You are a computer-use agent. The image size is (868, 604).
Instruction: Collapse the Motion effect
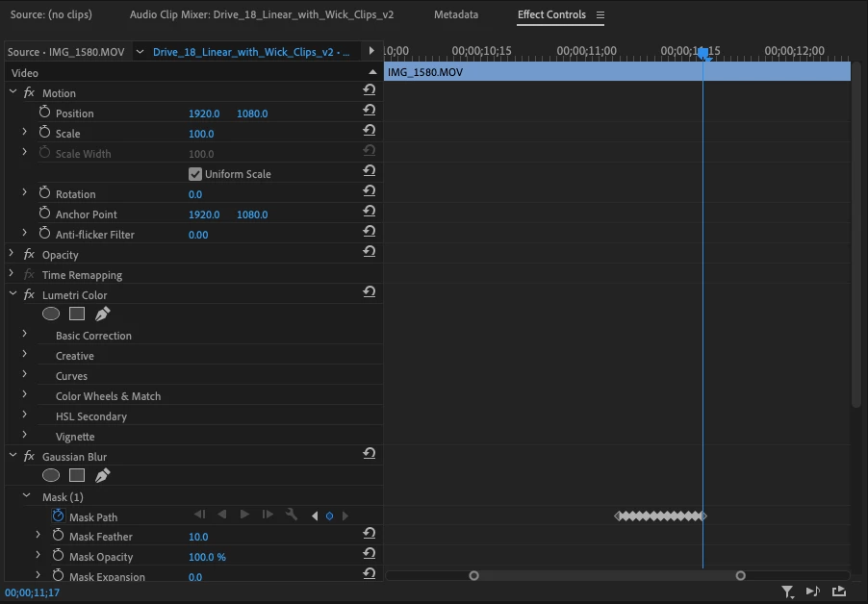click(x=13, y=91)
